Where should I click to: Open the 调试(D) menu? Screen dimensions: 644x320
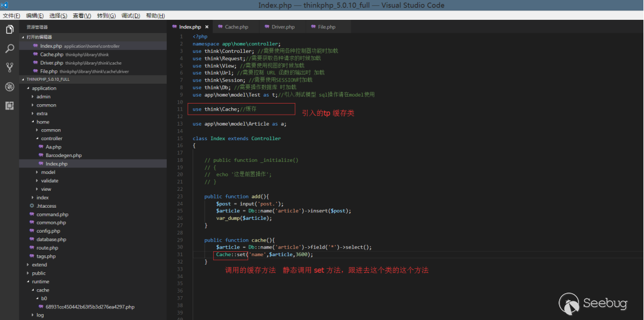click(131, 16)
